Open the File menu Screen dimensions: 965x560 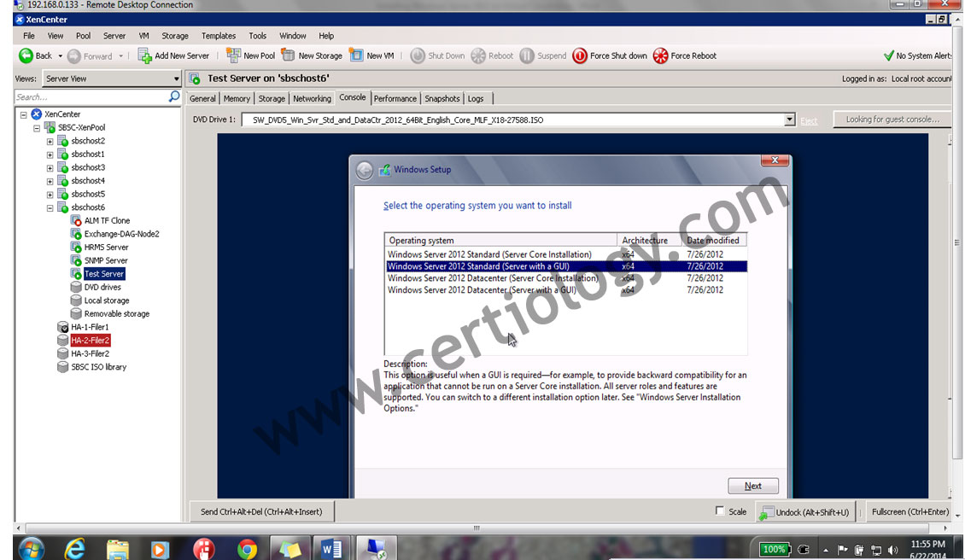coord(29,36)
